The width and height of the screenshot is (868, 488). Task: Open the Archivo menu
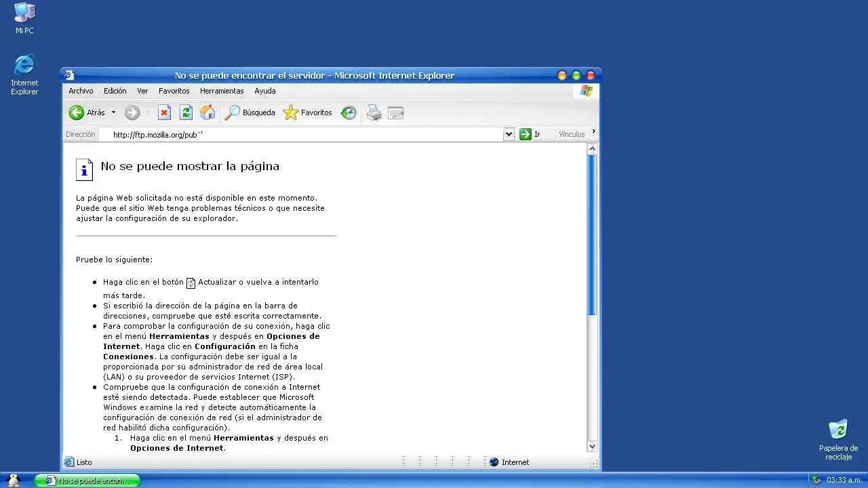[81, 91]
